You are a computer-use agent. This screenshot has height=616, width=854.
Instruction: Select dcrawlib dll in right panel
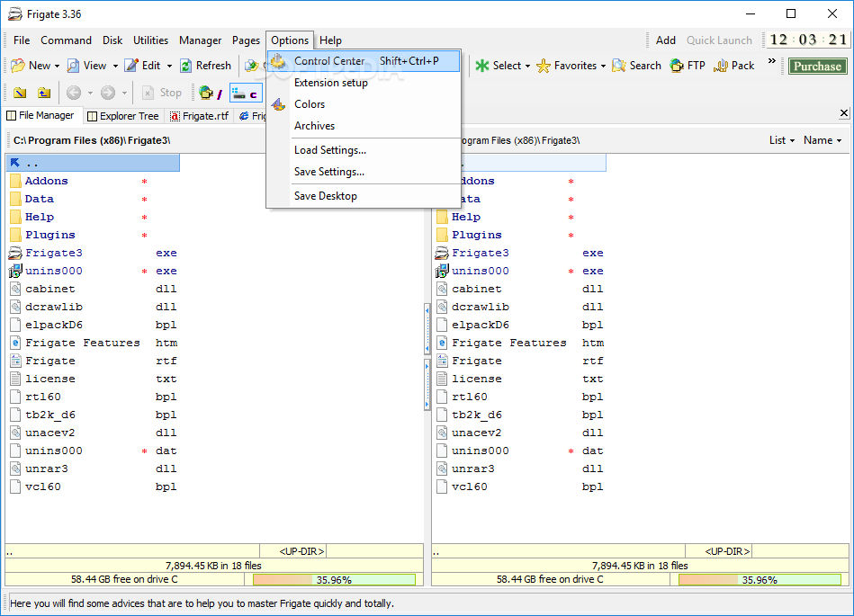coord(520,307)
